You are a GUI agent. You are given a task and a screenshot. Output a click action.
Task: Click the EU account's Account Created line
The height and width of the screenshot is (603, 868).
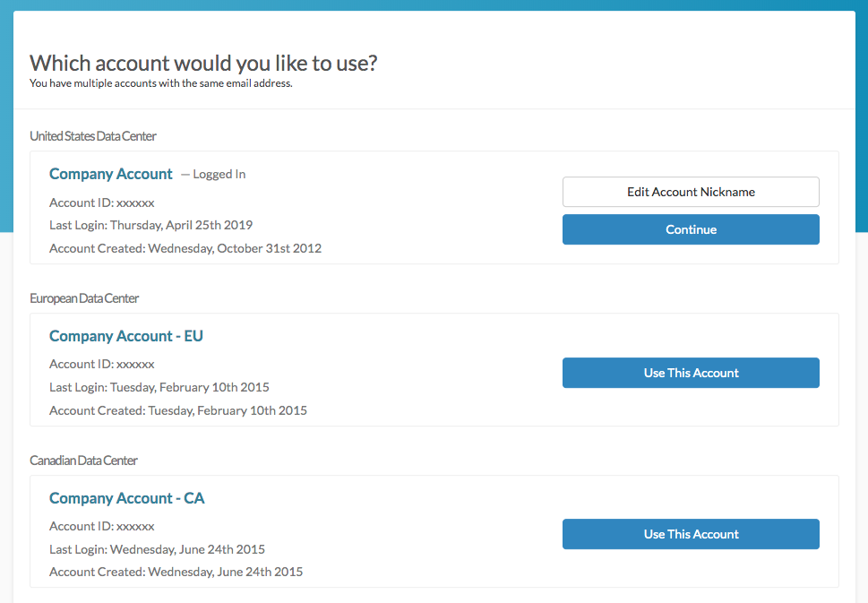pos(178,410)
